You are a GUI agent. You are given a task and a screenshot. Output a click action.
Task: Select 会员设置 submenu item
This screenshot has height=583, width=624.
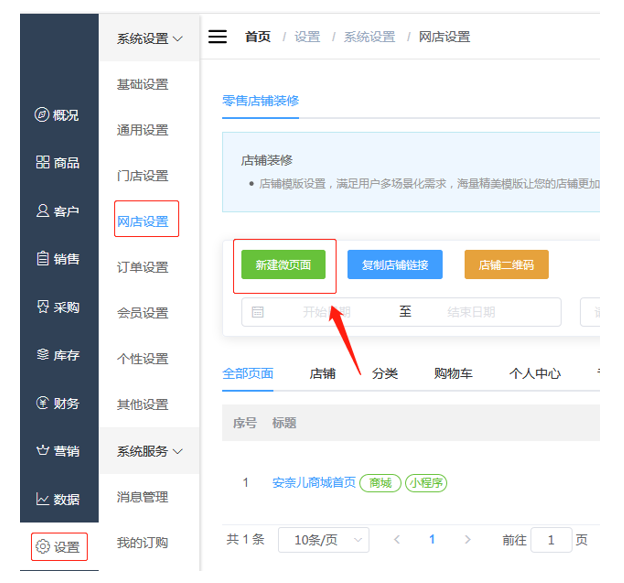point(142,313)
